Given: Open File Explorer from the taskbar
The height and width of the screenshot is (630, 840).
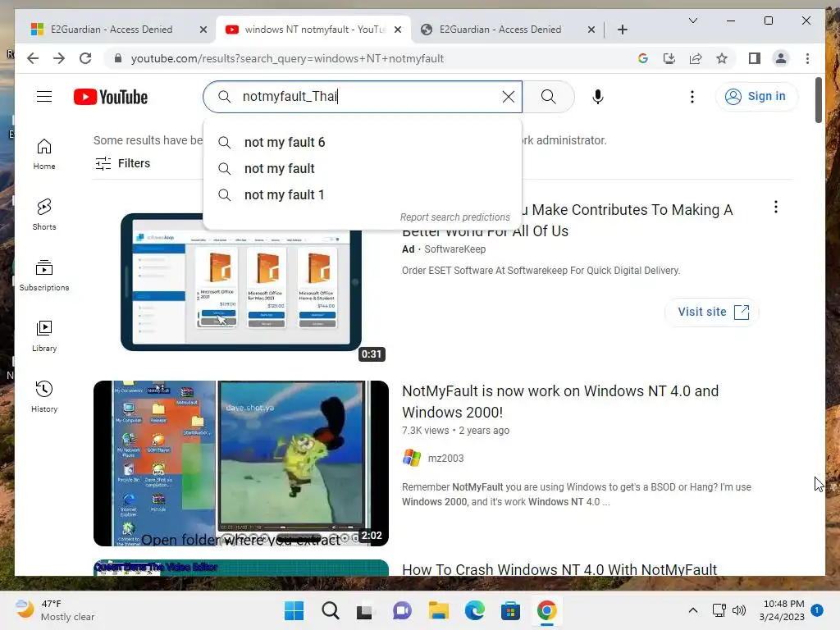Looking at the screenshot, I should click(438, 610).
